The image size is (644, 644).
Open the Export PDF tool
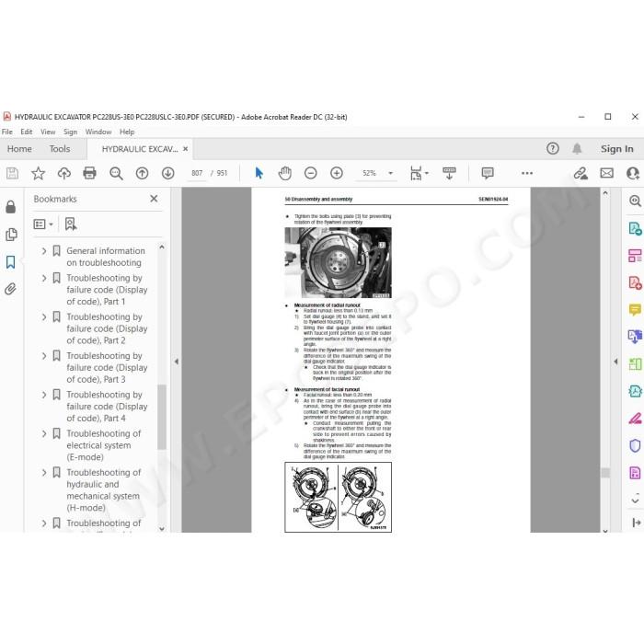click(x=635, y=228)
